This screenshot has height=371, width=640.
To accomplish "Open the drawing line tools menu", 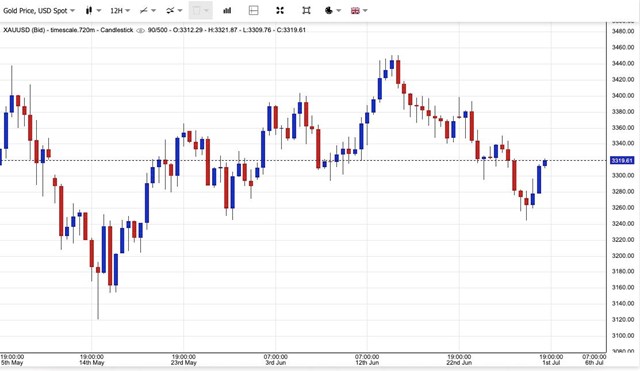I will click(148, 11).
